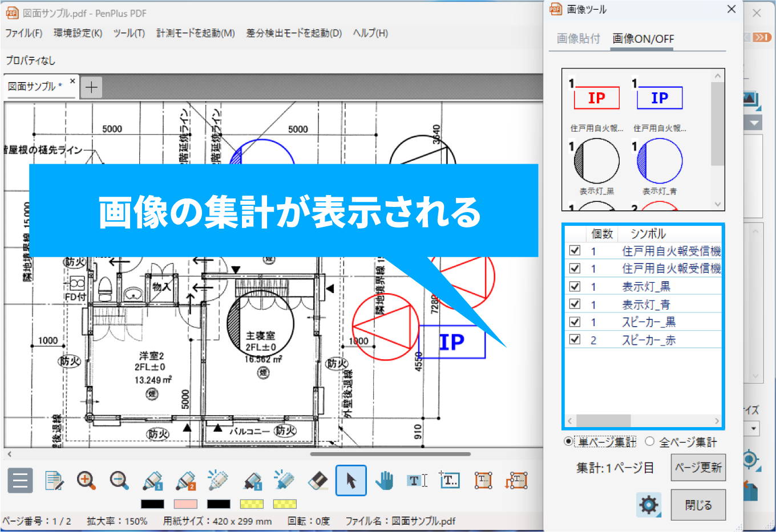Image resolution: width=776 pixels, height=532 pixels.
Task: Click the 閉じる button
Action: 698,505
